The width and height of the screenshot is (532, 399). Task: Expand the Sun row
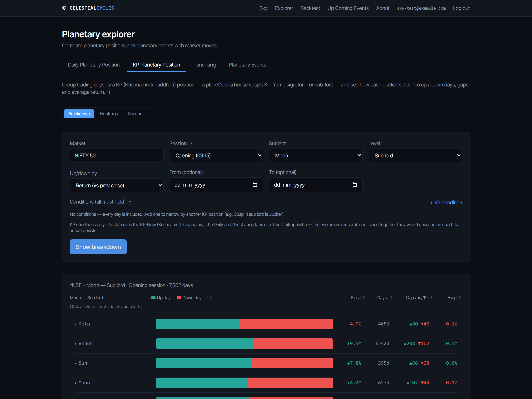pyautogui.click(x=266, y=363)
